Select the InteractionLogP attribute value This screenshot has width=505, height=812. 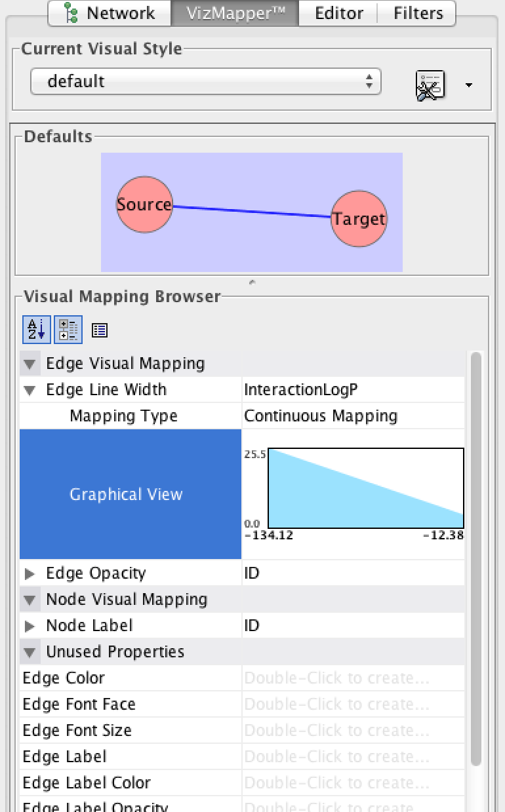pos(353,390)
